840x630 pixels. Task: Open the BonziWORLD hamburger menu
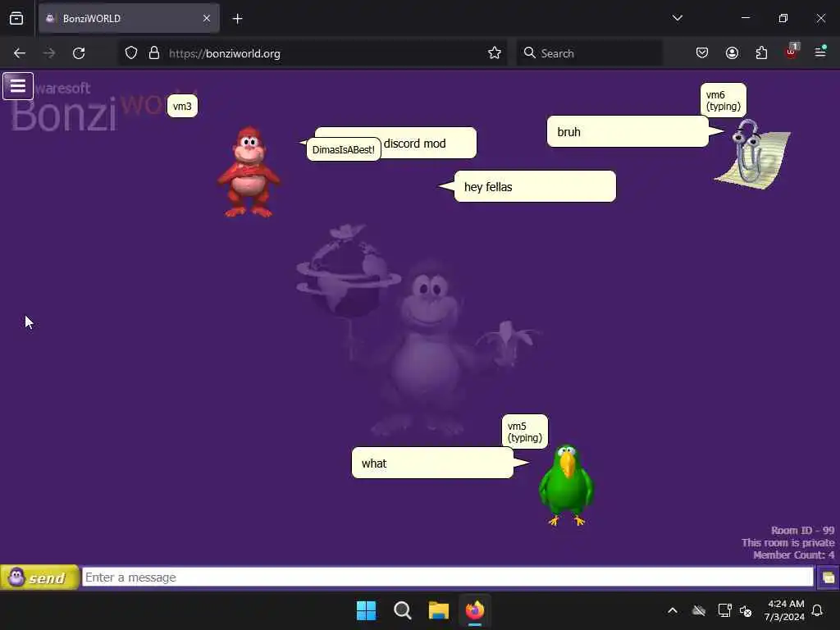point(18,85)
